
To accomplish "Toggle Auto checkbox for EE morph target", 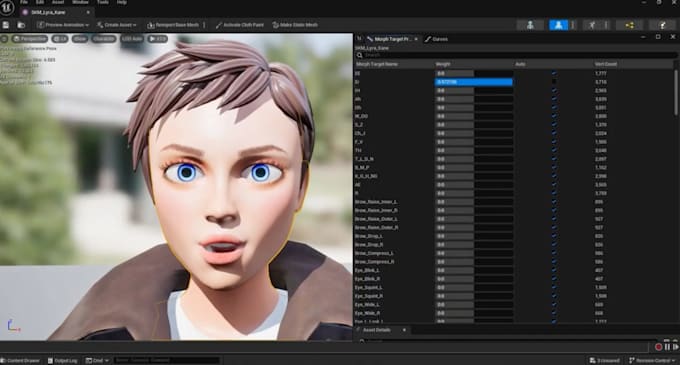I will tap(554, 73).
